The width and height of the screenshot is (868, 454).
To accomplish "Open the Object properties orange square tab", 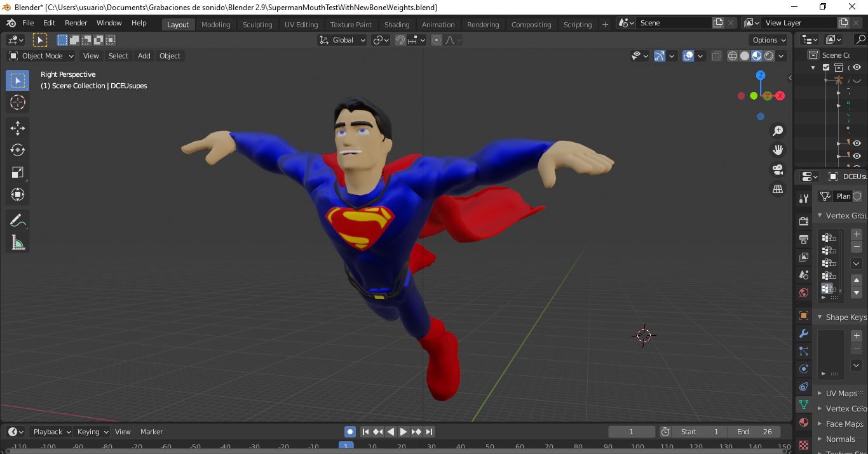I will coord(804,316).
